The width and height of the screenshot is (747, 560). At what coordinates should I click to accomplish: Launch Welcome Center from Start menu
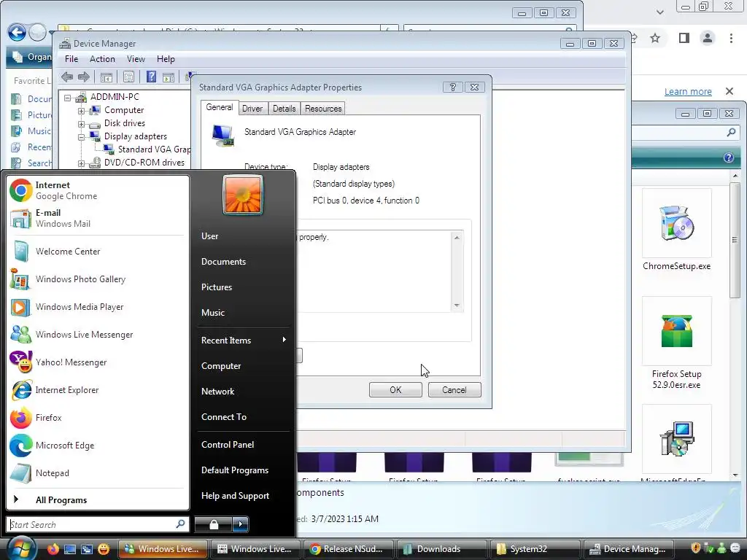[x=98, y=252]
